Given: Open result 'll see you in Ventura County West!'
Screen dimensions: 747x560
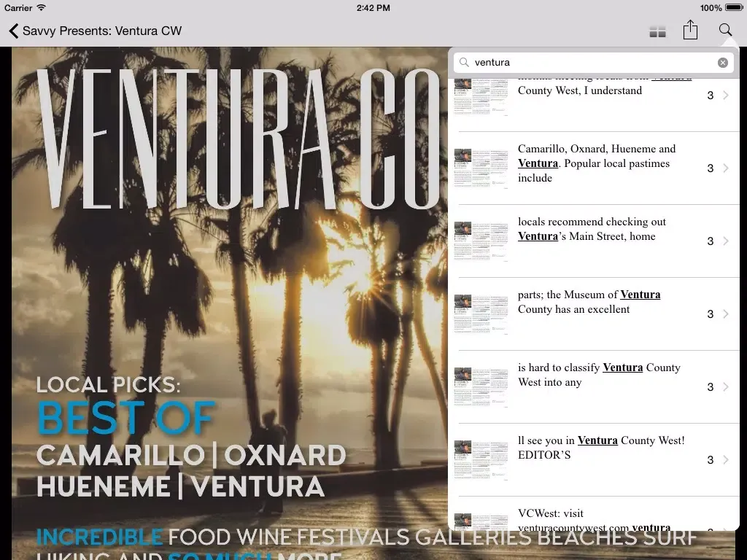Looking at the screenshot, I should tap(594, 459).
